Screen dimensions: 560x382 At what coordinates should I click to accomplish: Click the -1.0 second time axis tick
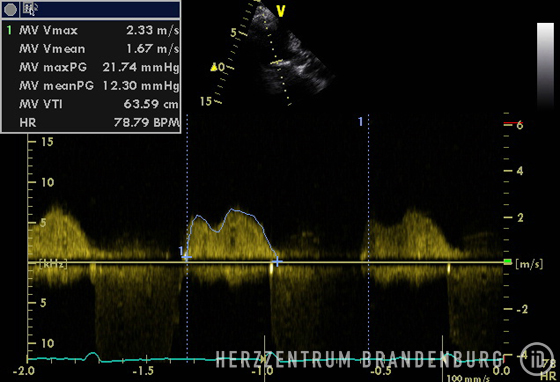[x=262, y=371]
